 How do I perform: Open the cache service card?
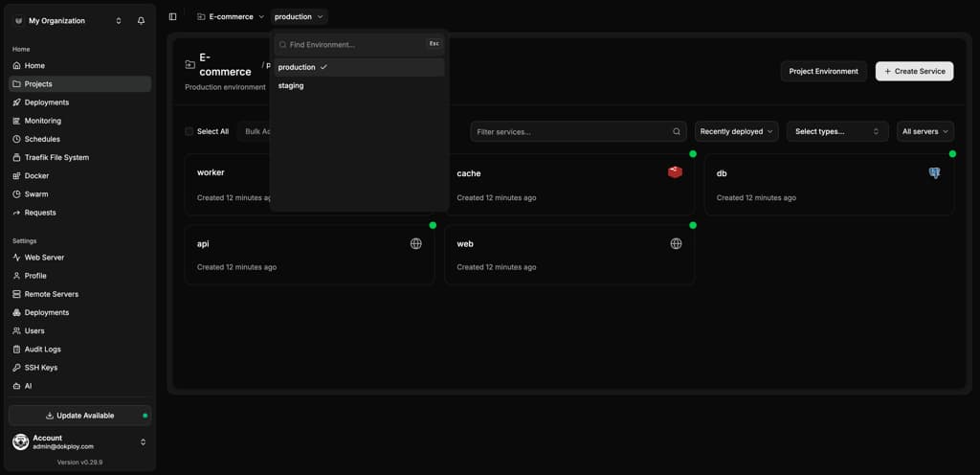[572, 185]
